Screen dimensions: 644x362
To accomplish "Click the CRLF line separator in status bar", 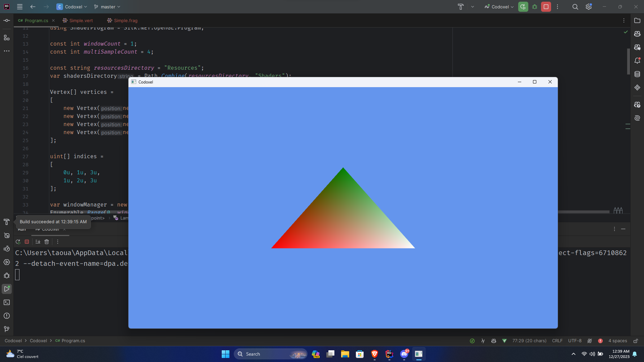I will pos(557,341).
